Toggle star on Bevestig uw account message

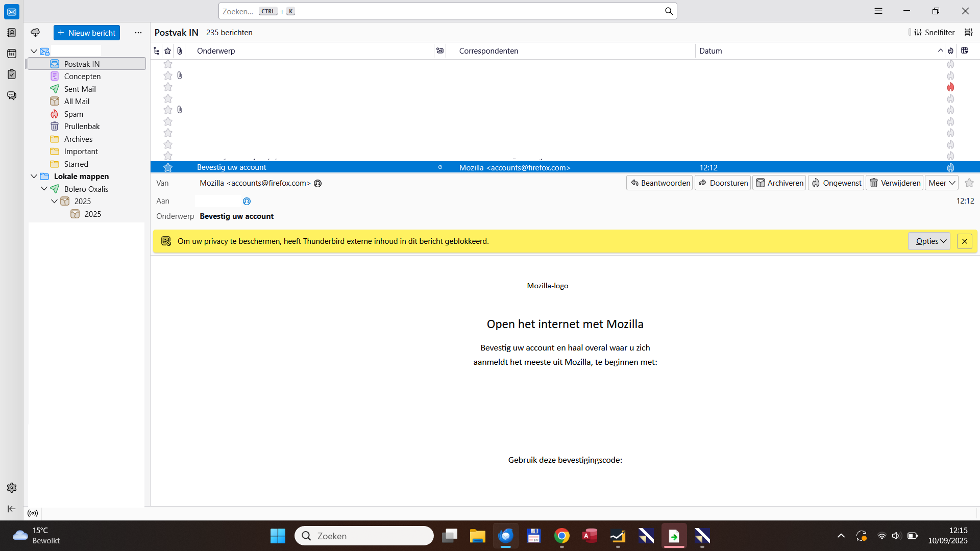coord(168,167)
